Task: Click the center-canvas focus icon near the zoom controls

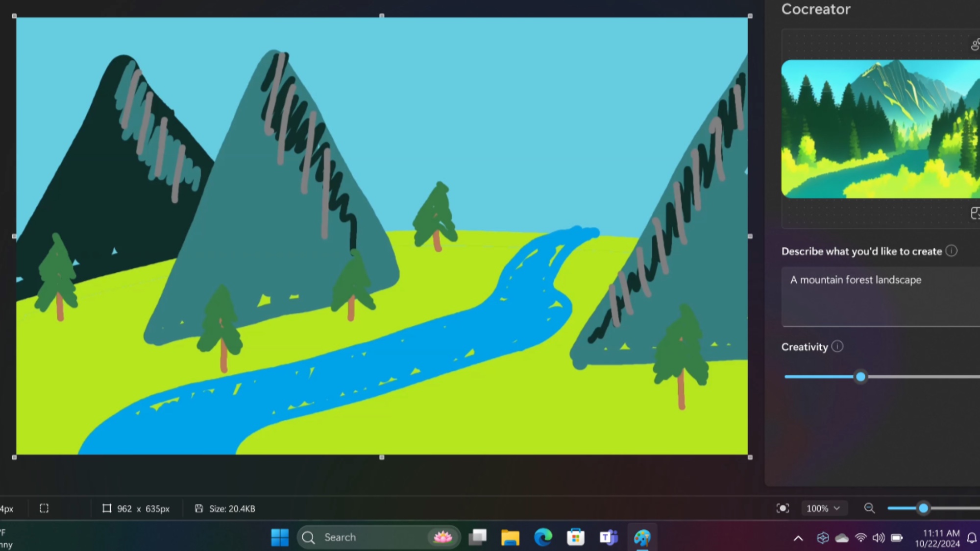Action: coord(783,508)
